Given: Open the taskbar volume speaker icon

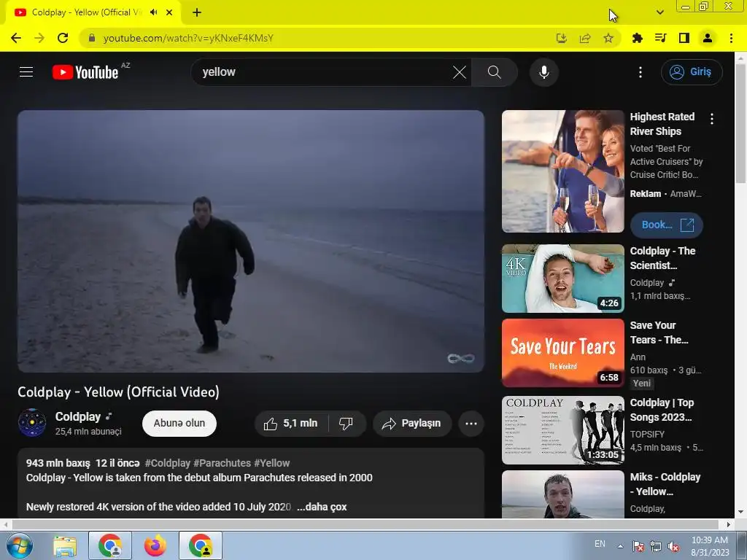Looking at the screenshot, I should tap(673, 546).
